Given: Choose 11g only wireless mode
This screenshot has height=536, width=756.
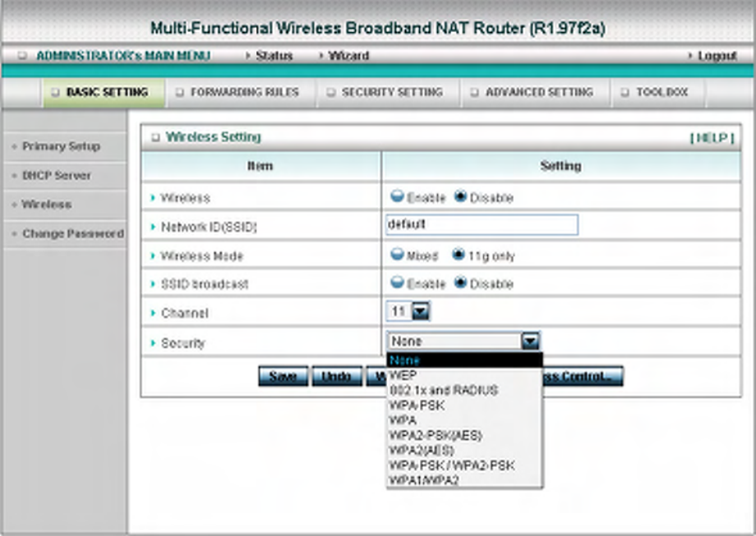Looking at the screenshot, I should coord(458,254).
